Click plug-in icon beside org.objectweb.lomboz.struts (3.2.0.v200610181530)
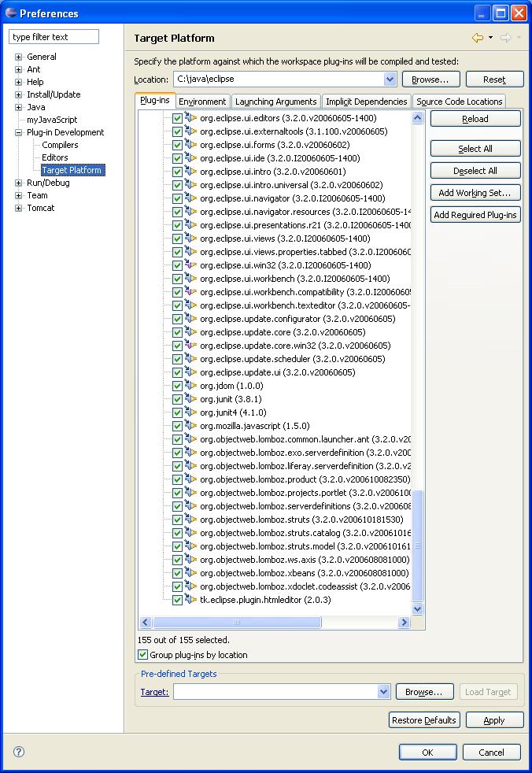The height and width of the screenshot is (773, 532). tap(190, 519)
